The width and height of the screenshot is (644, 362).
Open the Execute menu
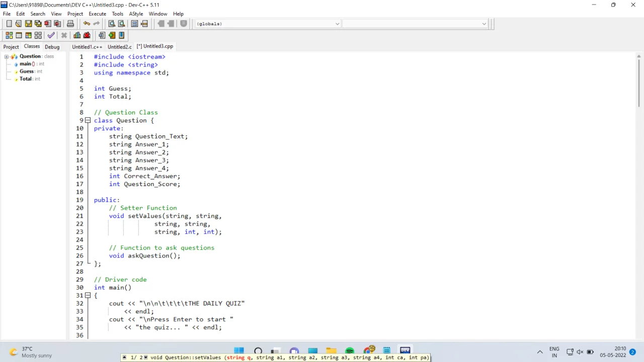[97, 14]
